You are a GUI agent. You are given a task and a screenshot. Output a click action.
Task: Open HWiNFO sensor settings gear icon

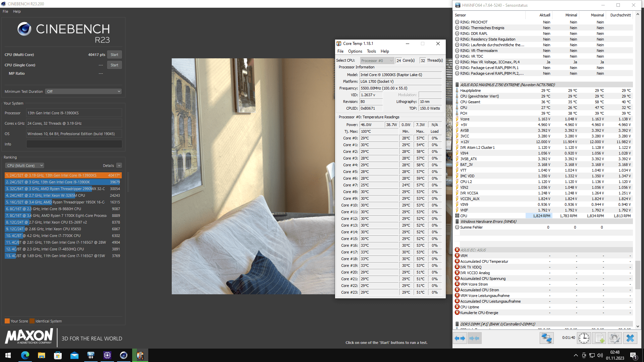pos(614,338)
